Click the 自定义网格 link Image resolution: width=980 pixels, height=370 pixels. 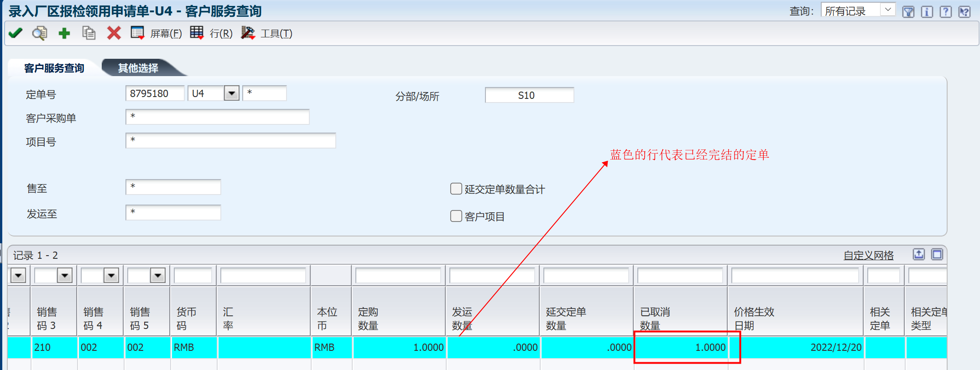pyautogui.click(x=869, y=255)
